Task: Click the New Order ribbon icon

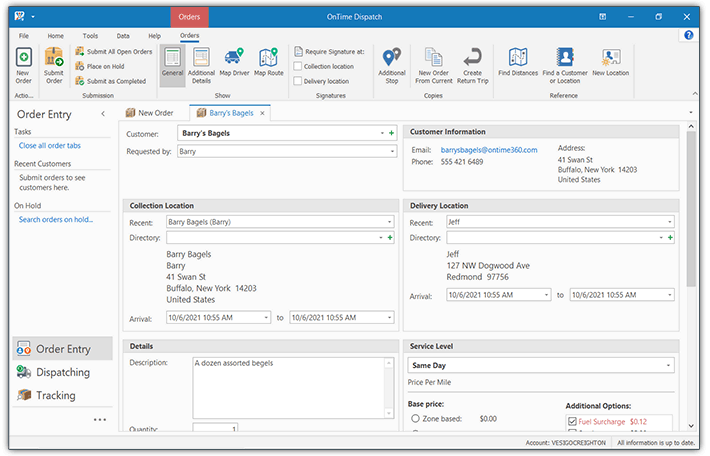Action: 24,65
